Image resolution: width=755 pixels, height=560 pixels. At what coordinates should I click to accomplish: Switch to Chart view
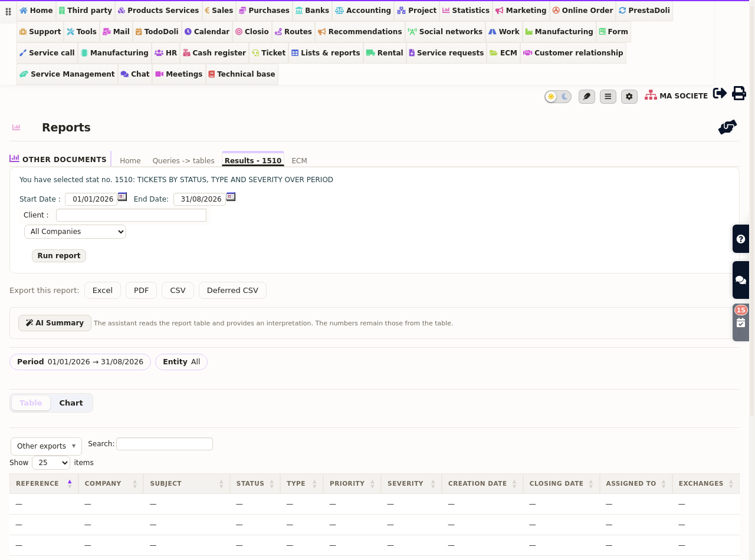(71, 403)
